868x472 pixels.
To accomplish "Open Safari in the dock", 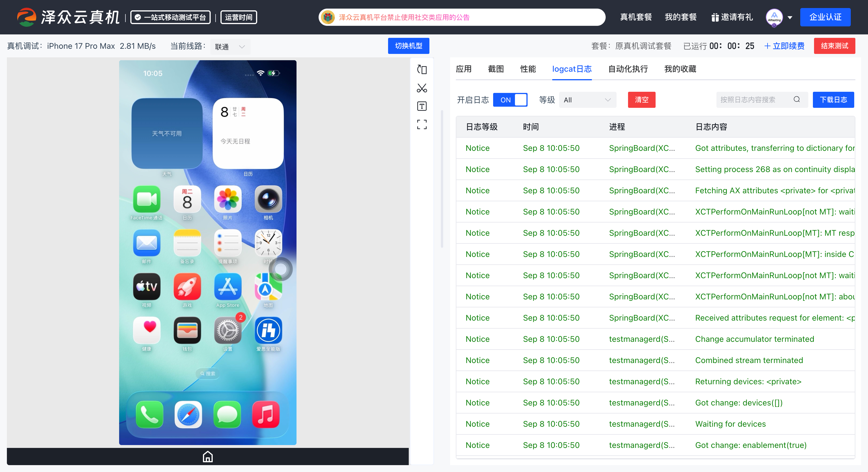I will pos(188,414).
